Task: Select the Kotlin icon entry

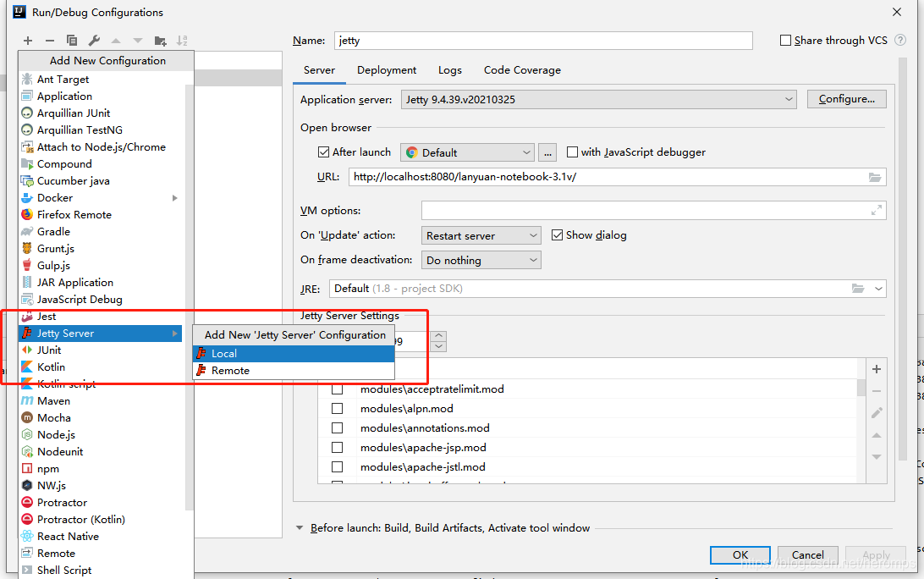Action: tap(27, 367)
